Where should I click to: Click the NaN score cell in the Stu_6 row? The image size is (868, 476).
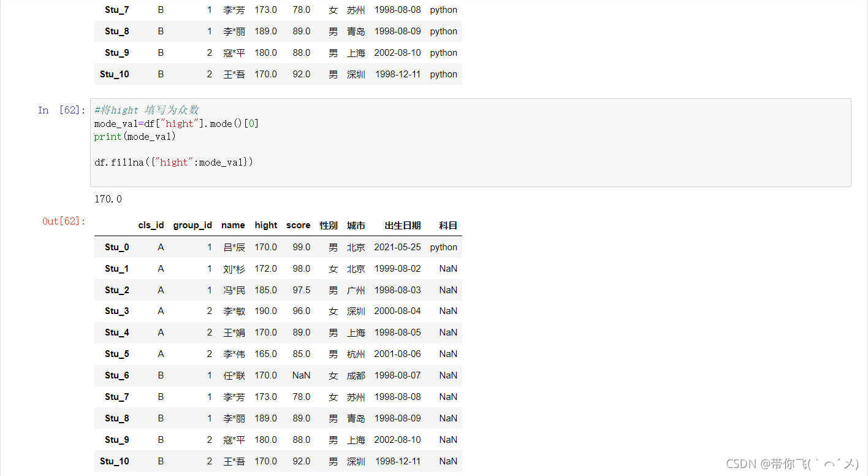click(302, 375)
